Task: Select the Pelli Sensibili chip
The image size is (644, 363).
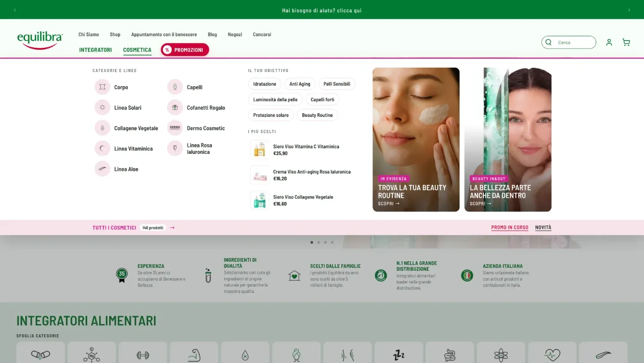Action: (x=337, y=84)
